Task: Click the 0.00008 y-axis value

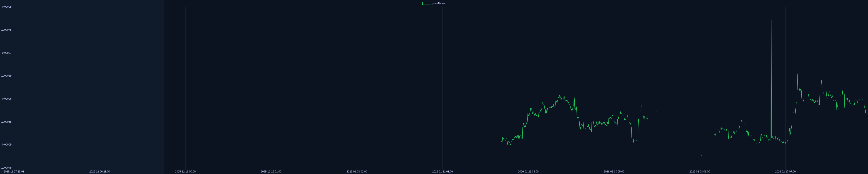Action: click(7, 7)
